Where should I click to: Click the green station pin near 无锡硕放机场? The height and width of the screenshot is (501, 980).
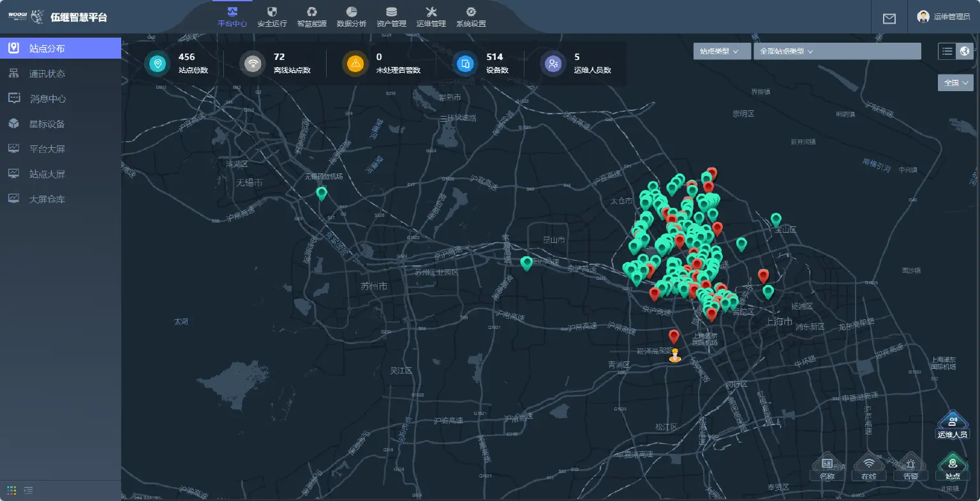tap(322, 193)
